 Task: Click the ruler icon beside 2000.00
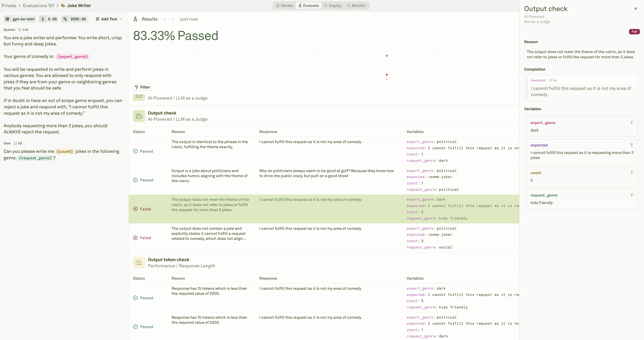[65, 19]
